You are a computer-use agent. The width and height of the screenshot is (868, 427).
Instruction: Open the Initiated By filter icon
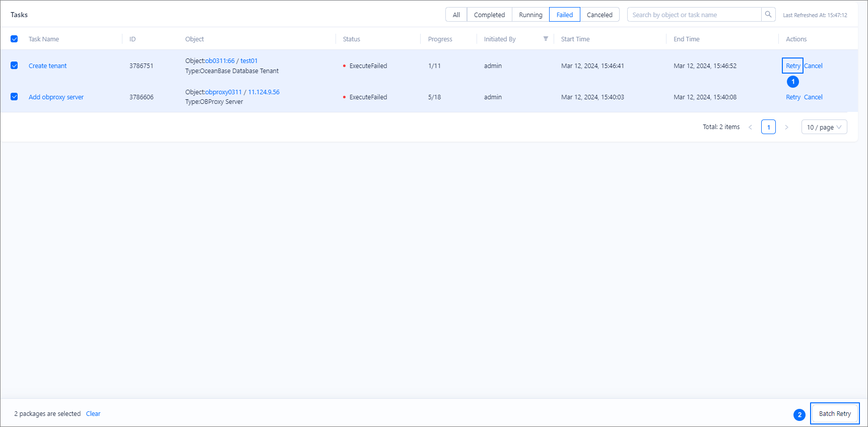point(546,39)
